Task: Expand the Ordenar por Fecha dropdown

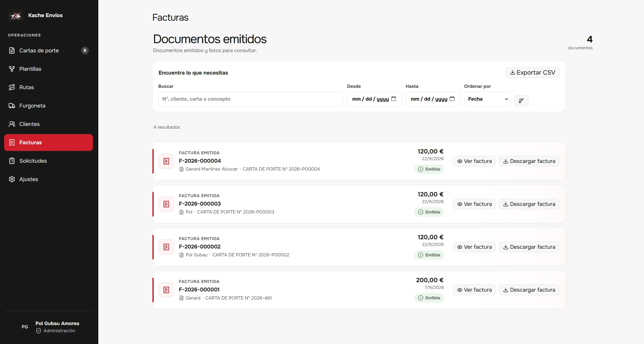Action: tap(487, 99)
